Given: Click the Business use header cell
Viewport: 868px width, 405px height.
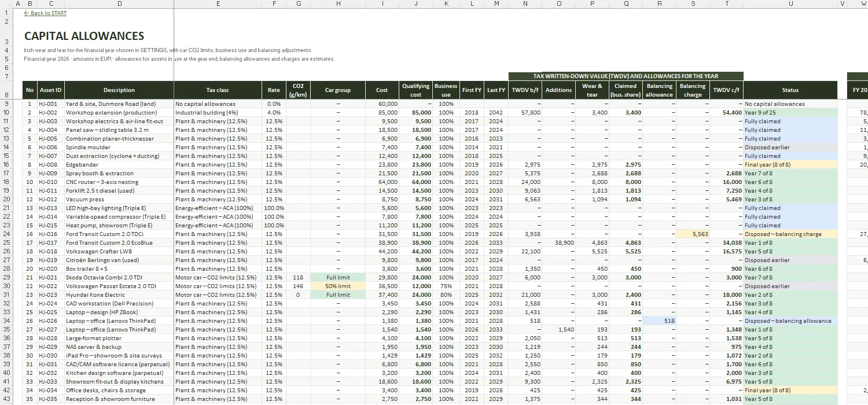Looking at the screenshot, I should pyautogui.click(x=446, y=90).
